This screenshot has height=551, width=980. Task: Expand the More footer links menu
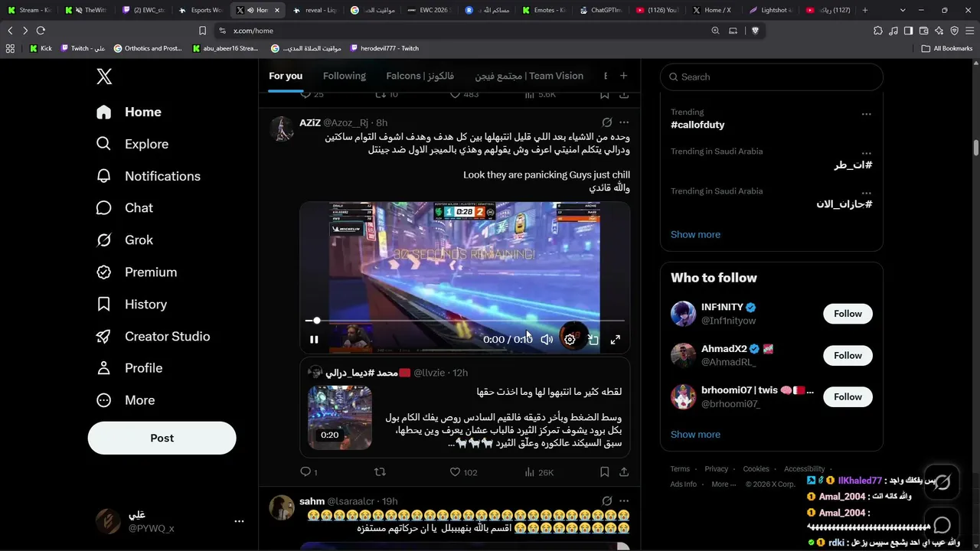[724, 484]
